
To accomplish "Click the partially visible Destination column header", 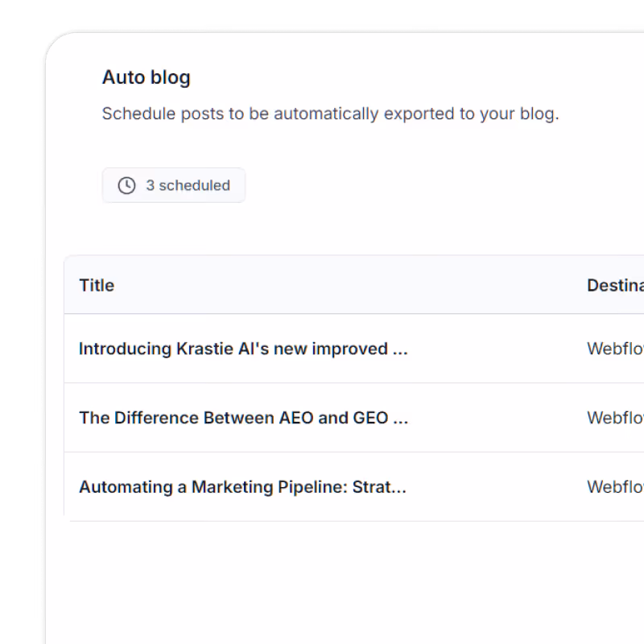I will tap(615, 285).
